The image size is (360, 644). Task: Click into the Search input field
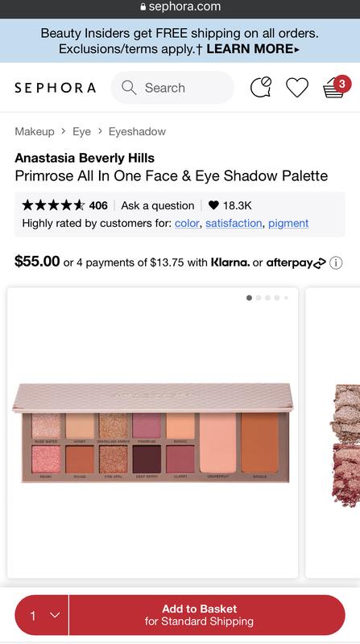click(x=172, y=88)
